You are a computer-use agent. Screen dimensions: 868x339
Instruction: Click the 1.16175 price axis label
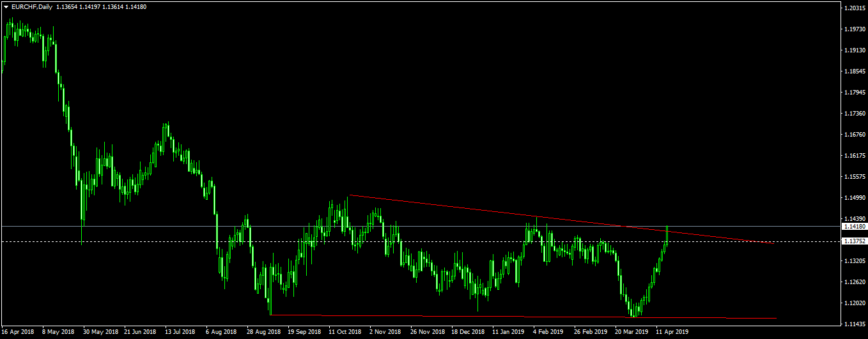(854, 156)
